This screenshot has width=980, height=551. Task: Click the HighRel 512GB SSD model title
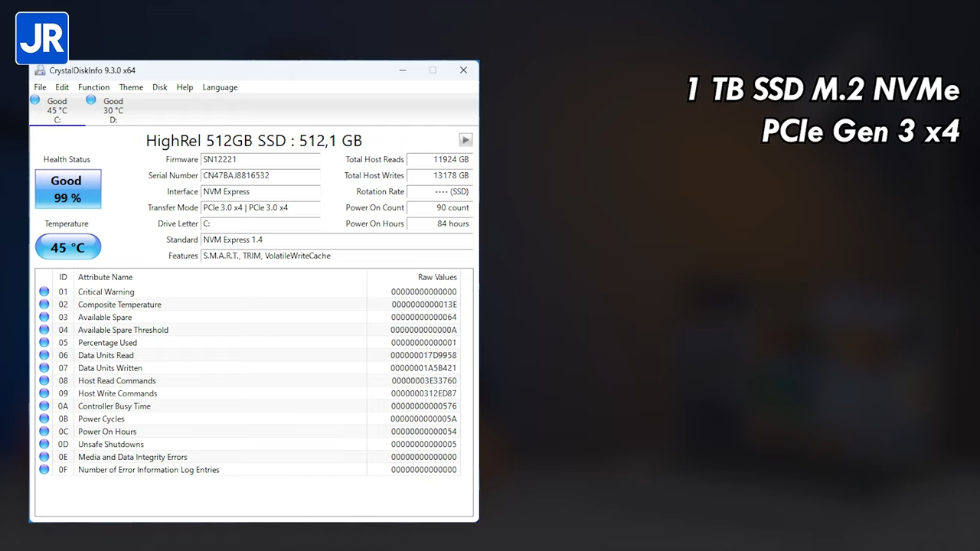click(x=253, y=140)
